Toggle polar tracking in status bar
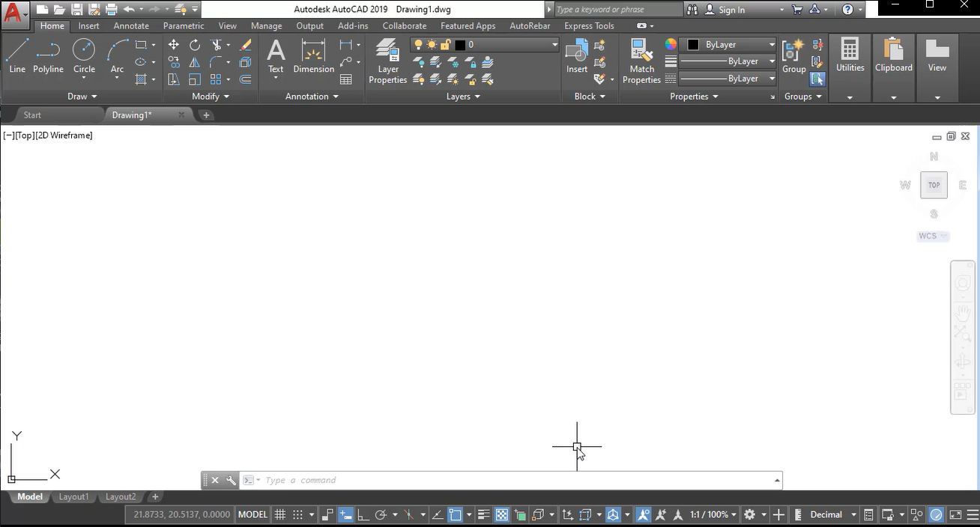Viewport: 980px width, 527px height. coord(381,515)
